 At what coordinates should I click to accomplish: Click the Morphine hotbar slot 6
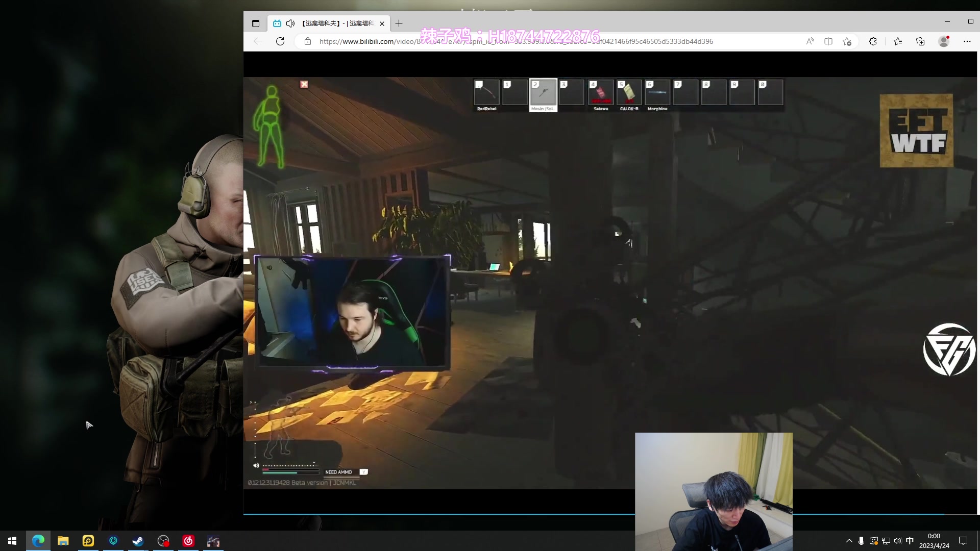(657, 95)
